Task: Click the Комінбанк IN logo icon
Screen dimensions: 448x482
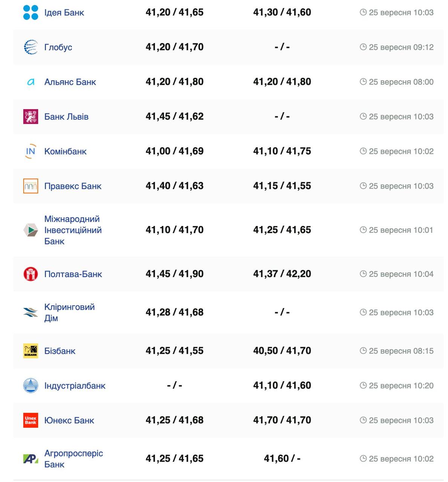Action: pos(31,151)
